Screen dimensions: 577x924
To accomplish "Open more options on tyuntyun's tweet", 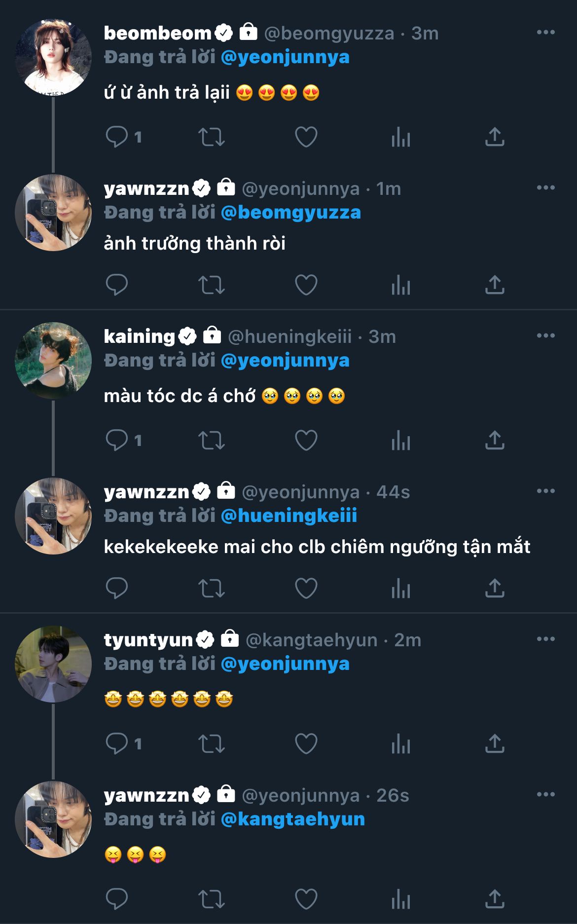I will (545, 639).
